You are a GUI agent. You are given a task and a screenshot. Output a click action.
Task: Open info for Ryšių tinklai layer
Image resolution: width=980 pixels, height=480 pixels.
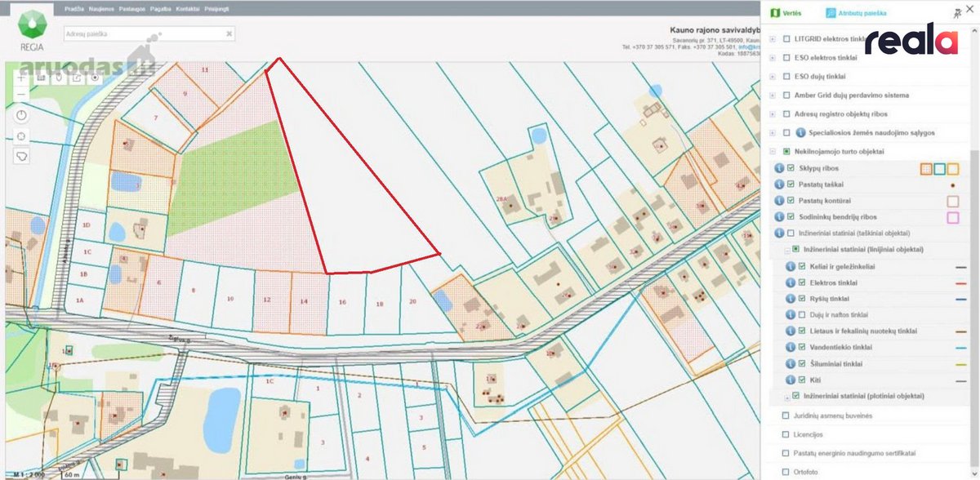click(791, 299)
